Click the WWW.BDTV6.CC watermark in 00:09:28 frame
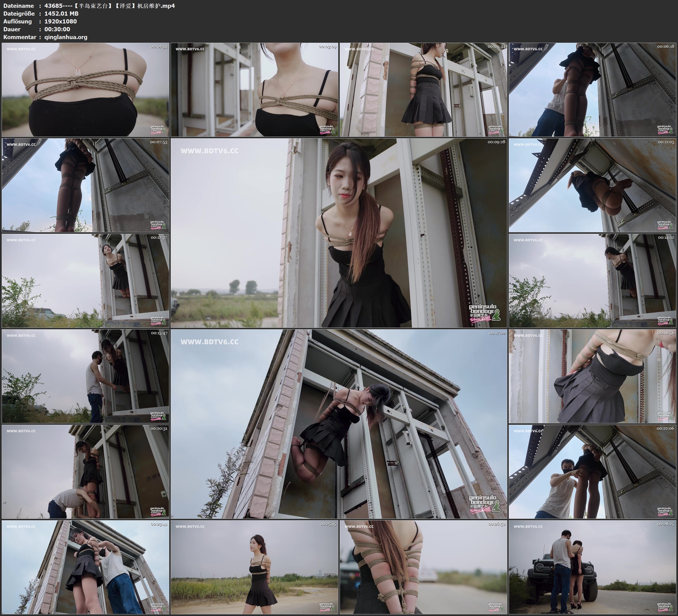678x616 pixels. [209, 151]
